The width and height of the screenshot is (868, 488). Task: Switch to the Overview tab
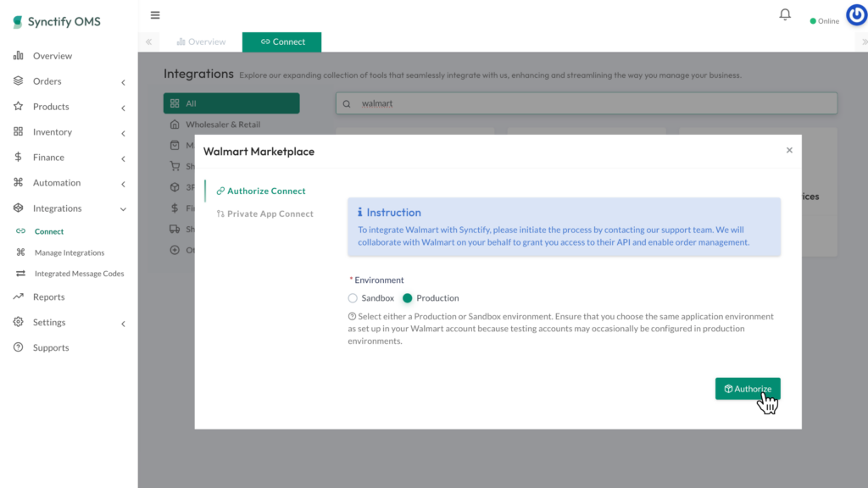201,42
